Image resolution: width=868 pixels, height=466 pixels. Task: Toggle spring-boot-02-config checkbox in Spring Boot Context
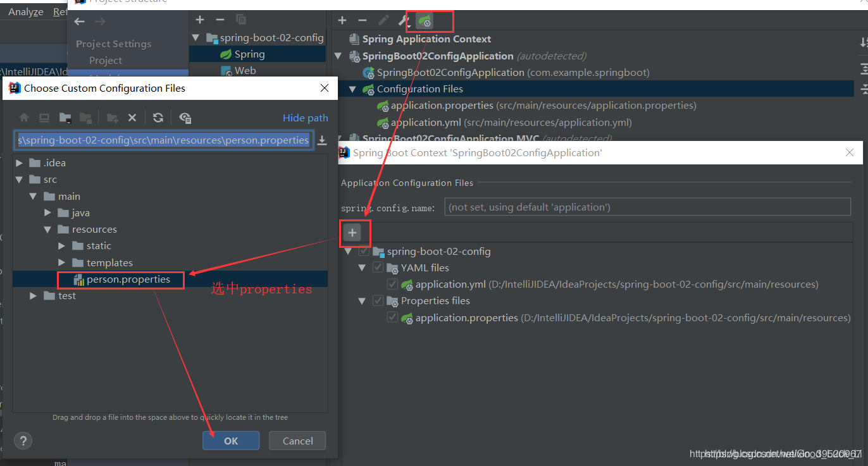tap(364, 252)
